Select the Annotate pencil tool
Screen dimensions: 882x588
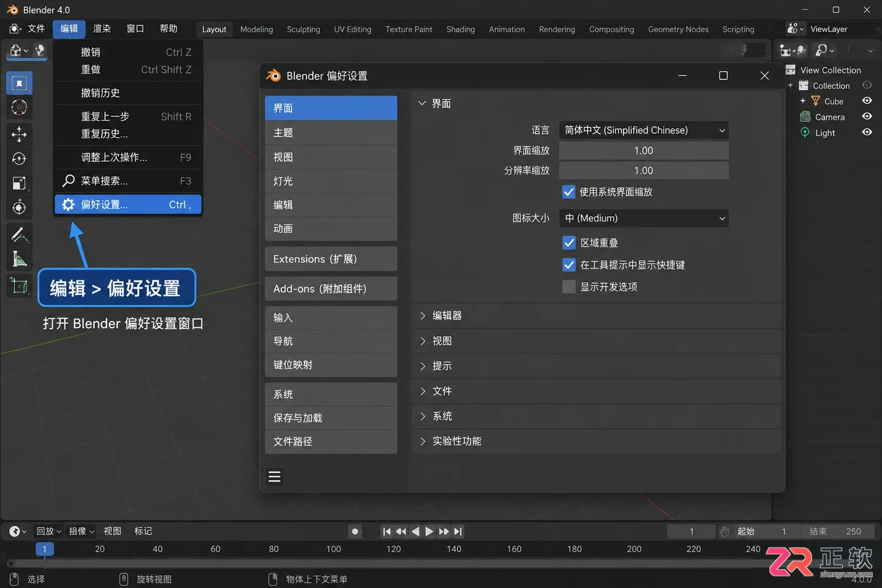click(x=20, y=235)
